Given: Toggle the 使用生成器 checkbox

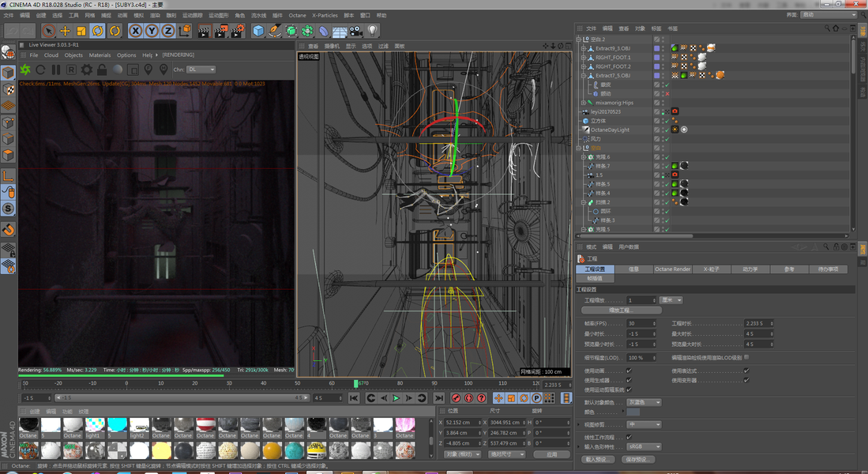Looking at the screenshot, I should click(629, 380).
